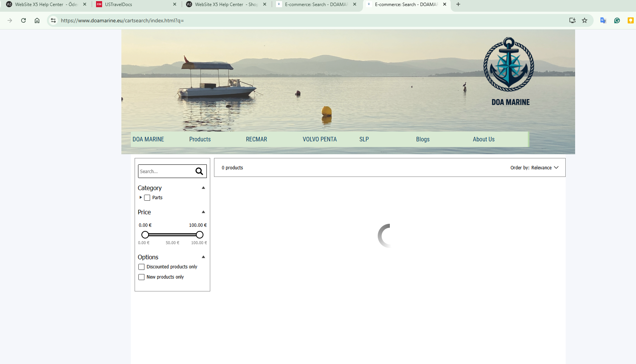The width and height of the screenshot is (636, 364).
Task: Focus the product Search input field
Action: [166, 171]
